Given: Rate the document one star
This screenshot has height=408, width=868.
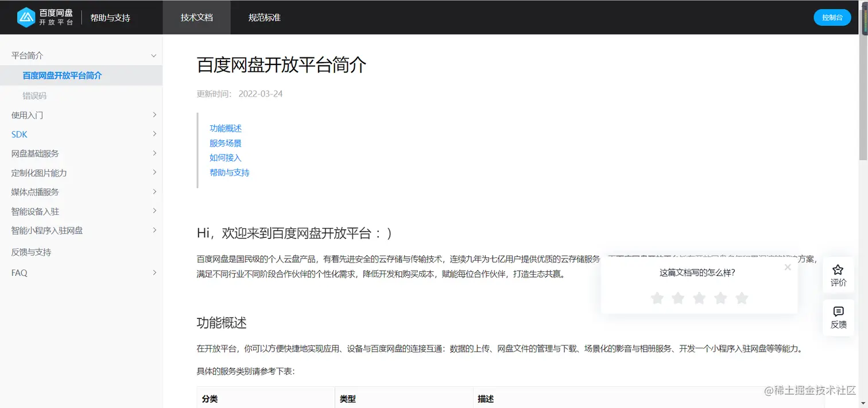Looking at the screenshot, I should 657,298.
